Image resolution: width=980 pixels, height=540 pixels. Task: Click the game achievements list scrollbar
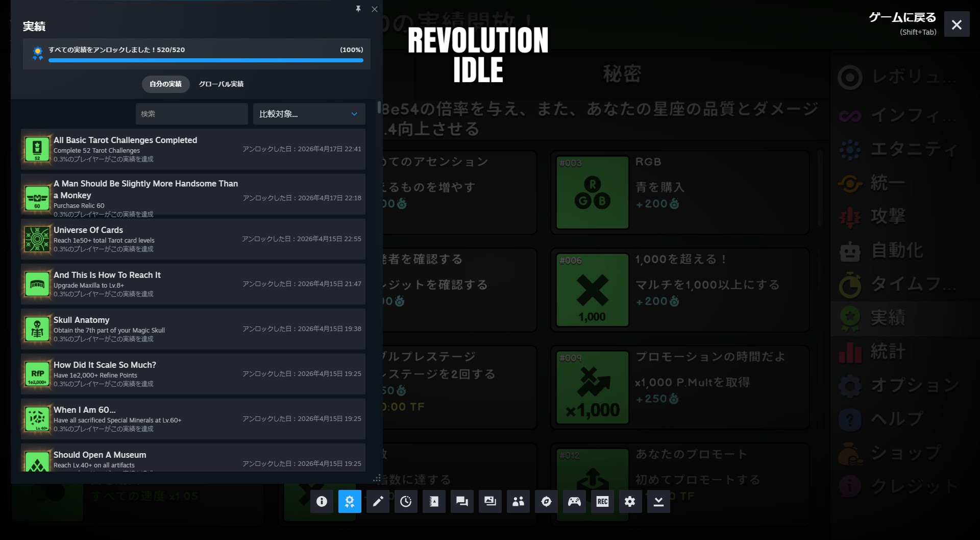(820, 187)
